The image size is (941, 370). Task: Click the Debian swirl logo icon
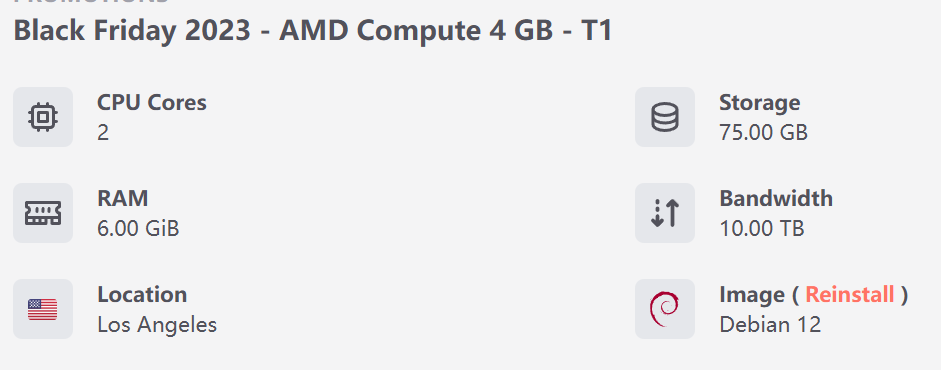coord(664,309)
